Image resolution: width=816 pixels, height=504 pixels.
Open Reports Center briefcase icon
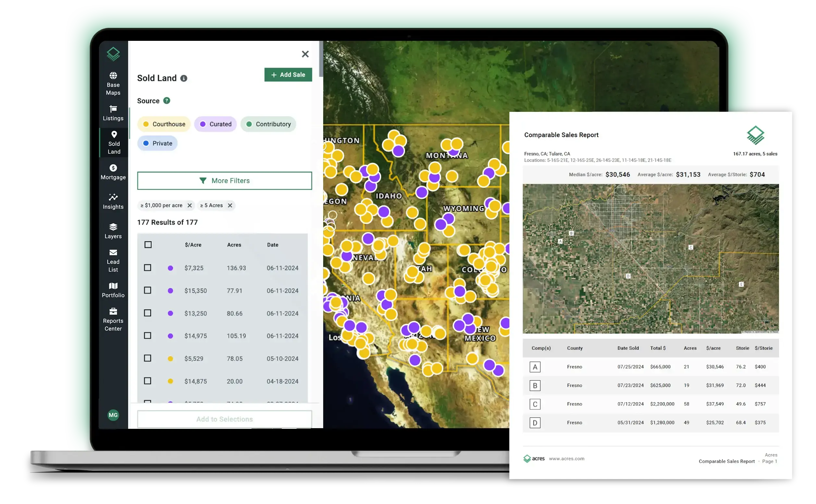click(113, 312)
